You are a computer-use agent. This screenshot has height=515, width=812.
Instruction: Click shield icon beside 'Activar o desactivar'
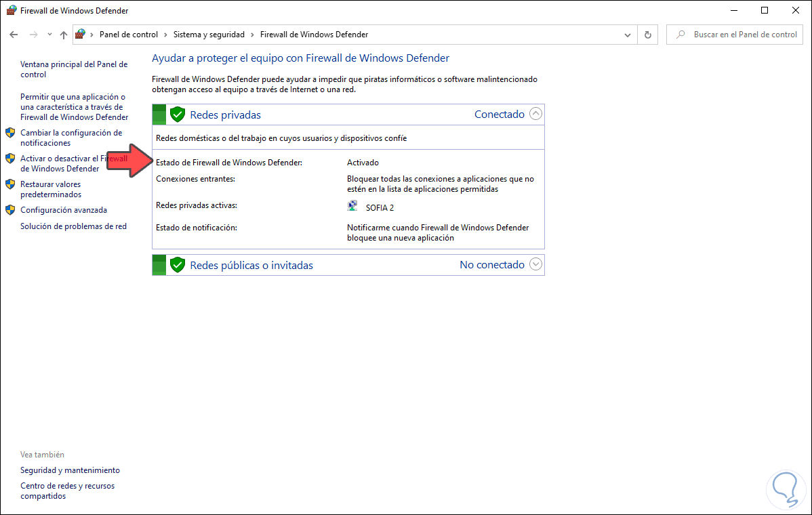tap(10, 159)
